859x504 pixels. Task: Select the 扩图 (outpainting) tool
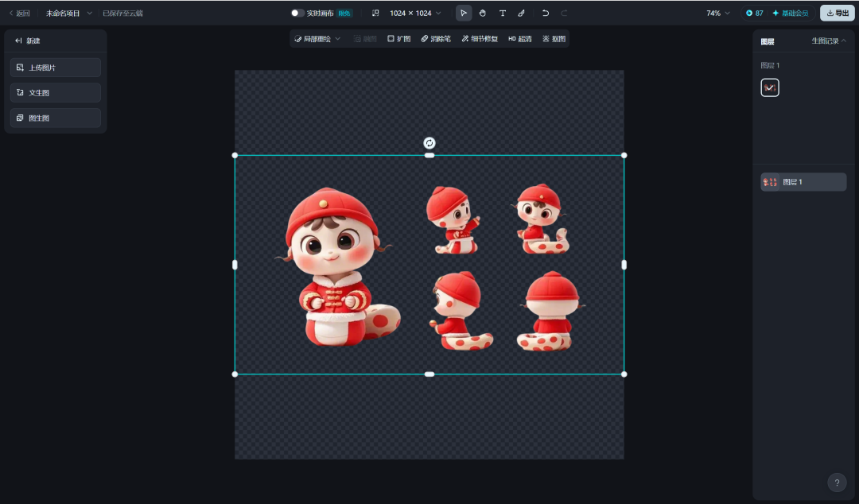click(400, 38)
